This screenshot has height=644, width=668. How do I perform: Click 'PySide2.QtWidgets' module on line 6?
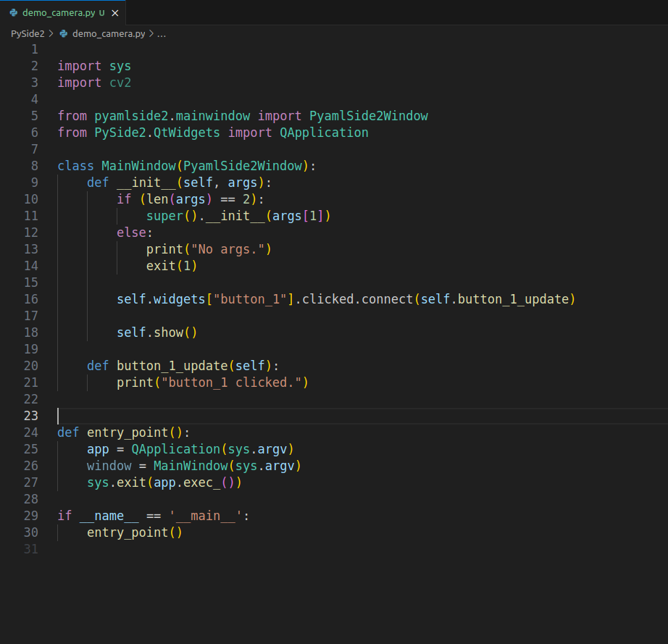(x=157, y=133)
